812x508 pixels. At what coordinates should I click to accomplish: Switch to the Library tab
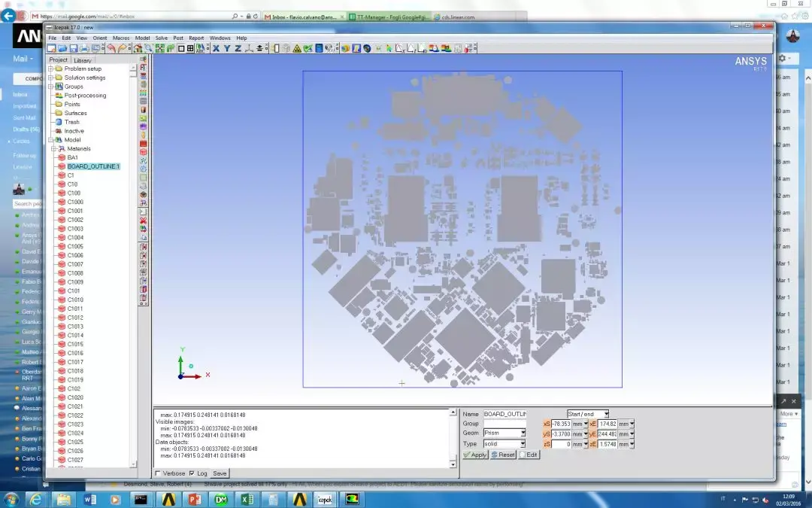coord(83,60)
